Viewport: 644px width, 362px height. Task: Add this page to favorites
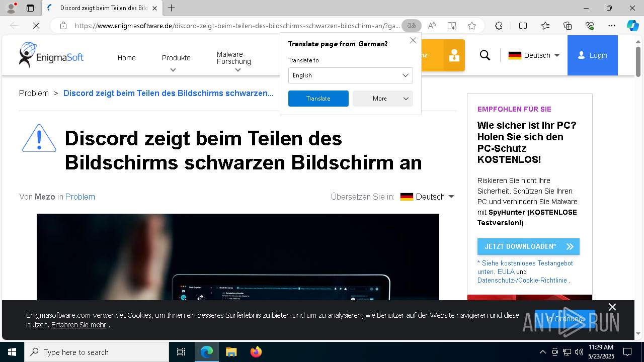click(471, 26)
